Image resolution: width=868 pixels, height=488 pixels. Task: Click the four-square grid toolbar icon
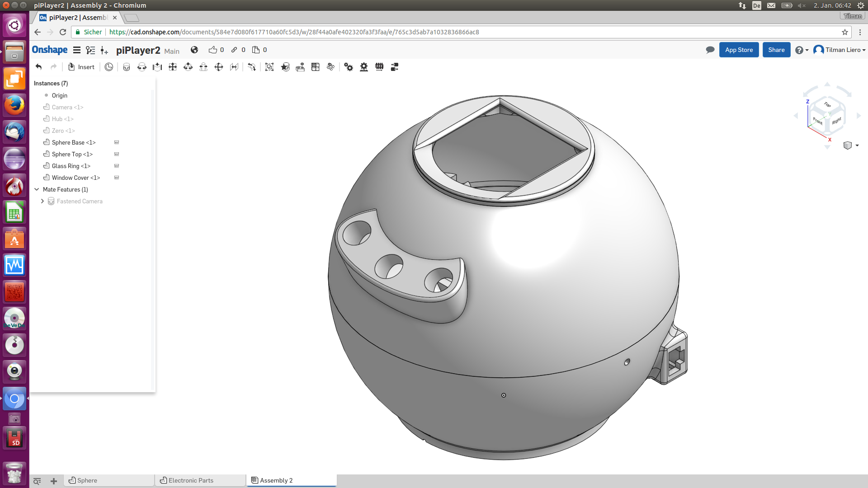(x=316, y=67)
